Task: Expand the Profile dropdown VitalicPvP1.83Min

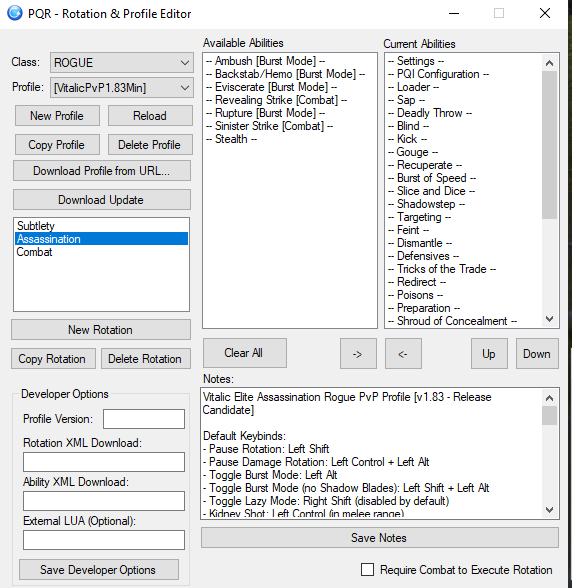Action: 122,88
